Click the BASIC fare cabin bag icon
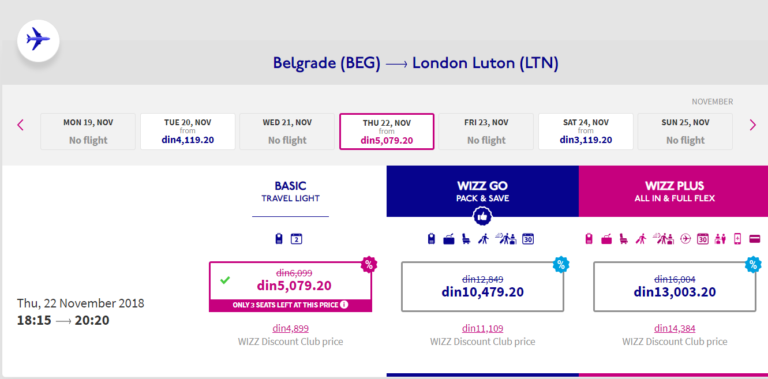768x379 pixels. pos(279,239)
